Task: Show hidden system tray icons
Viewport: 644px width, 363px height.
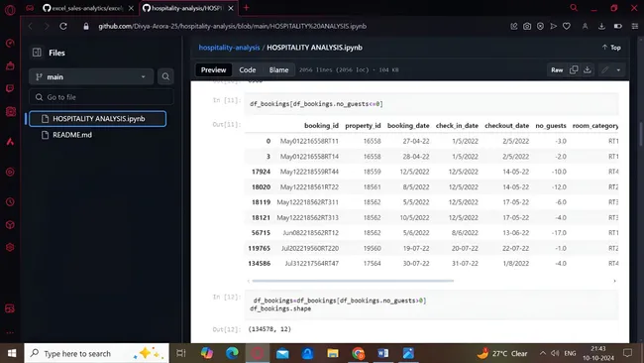Action: [x=543, y=353]
